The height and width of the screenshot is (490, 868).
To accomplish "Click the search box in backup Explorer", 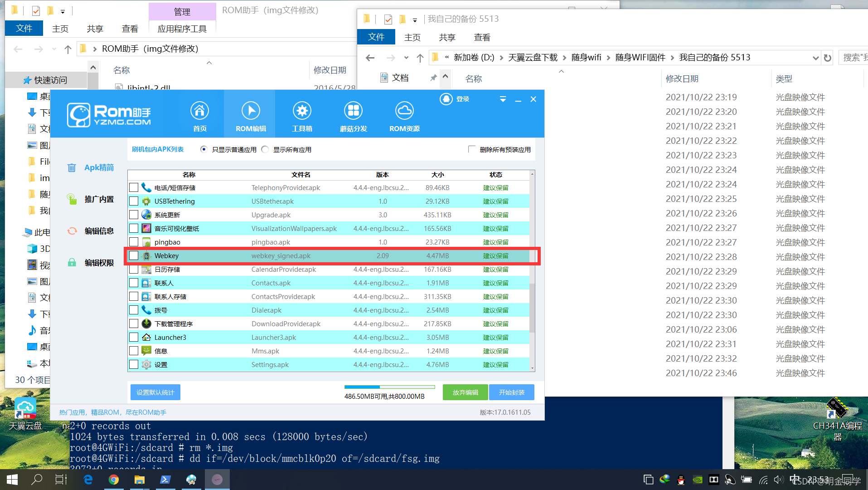I will click(853, 58).
